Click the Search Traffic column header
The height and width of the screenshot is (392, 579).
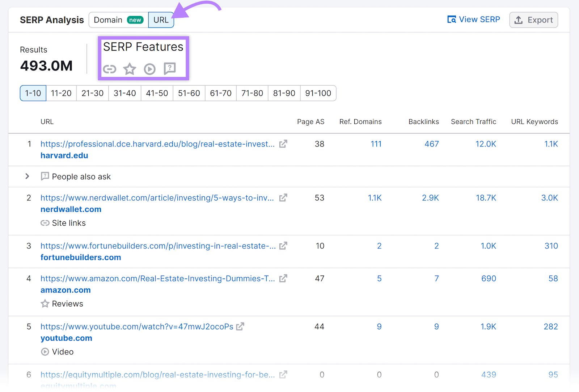point(473,122)
